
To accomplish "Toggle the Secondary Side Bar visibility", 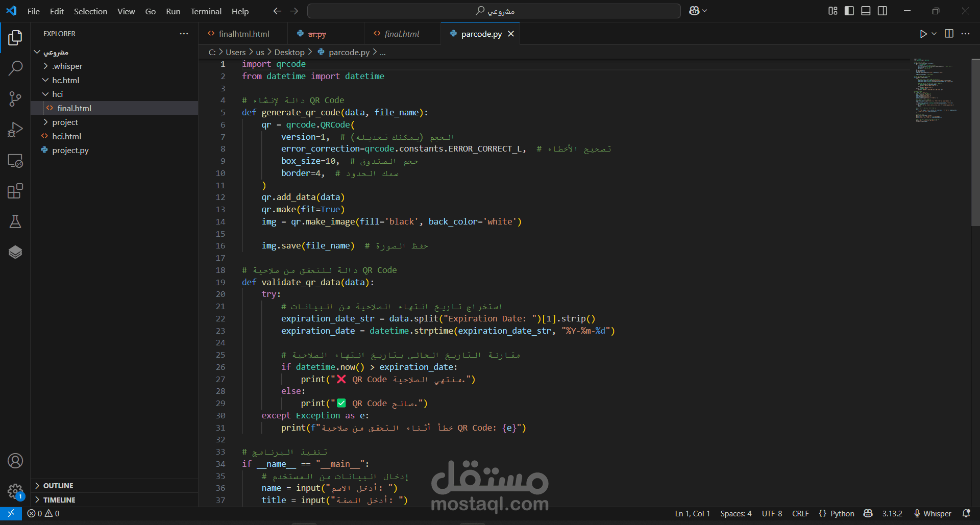I will click(x=883, y=11).
